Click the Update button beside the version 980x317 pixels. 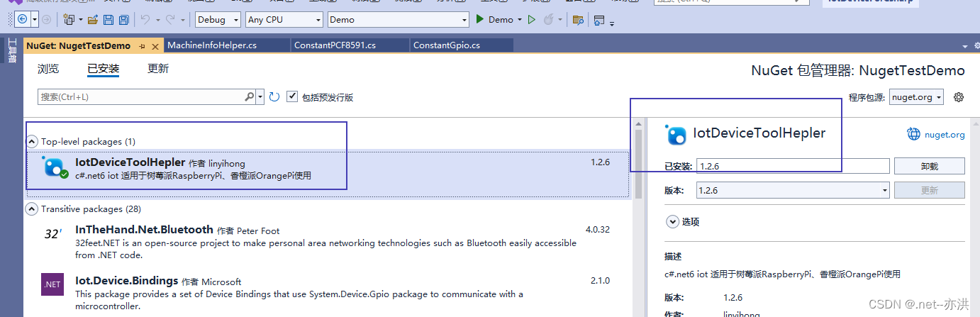coord(929,190)
